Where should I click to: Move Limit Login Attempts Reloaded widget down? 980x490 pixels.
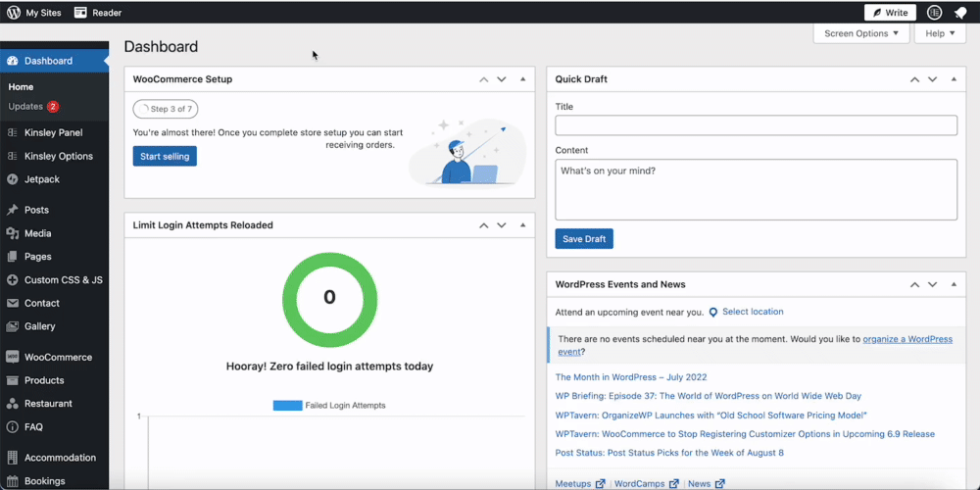(x=501, y=225)
